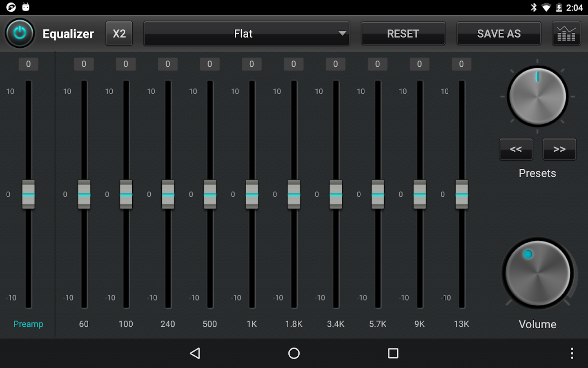
Task: Go to next preset with >> button
Action: pos(559,149)
